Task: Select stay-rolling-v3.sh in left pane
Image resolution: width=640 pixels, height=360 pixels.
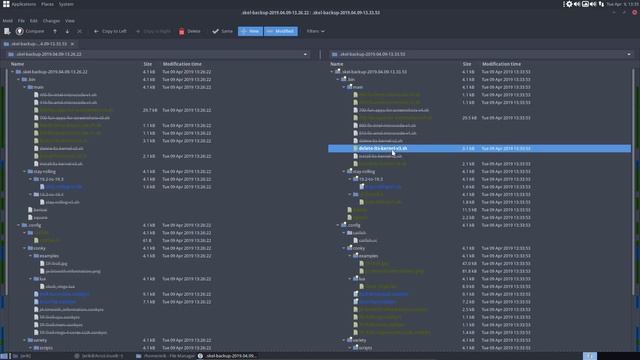Action: point(62,202)
